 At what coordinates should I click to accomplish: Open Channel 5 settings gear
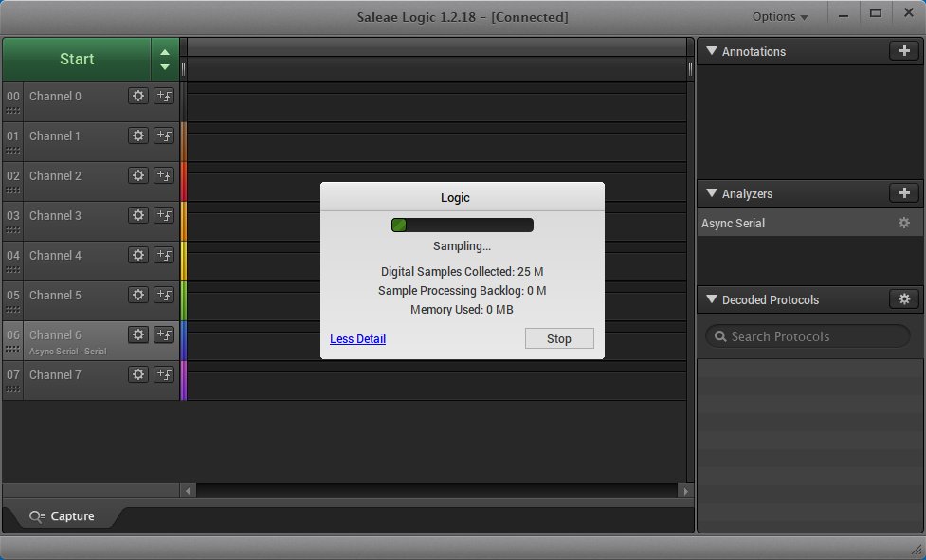(138, 295)
